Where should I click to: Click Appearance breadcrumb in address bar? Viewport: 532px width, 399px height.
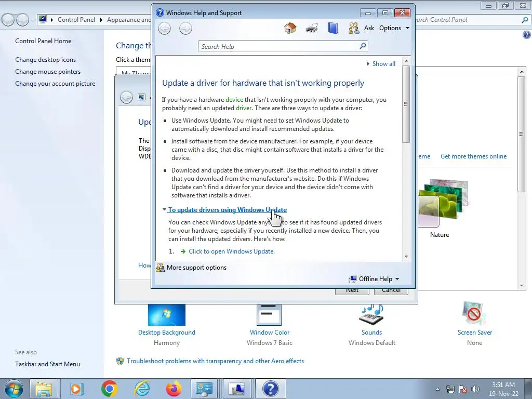coord(129,20)
